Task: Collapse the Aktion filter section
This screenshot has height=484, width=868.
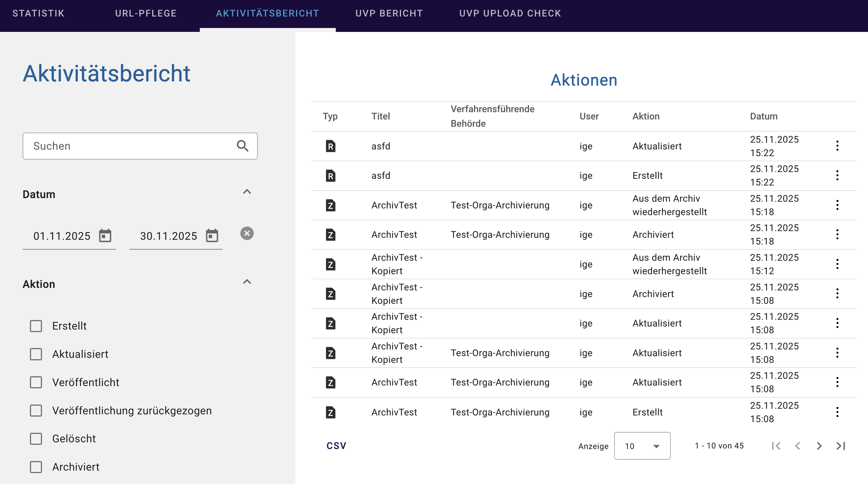Action: coord(247,281)
